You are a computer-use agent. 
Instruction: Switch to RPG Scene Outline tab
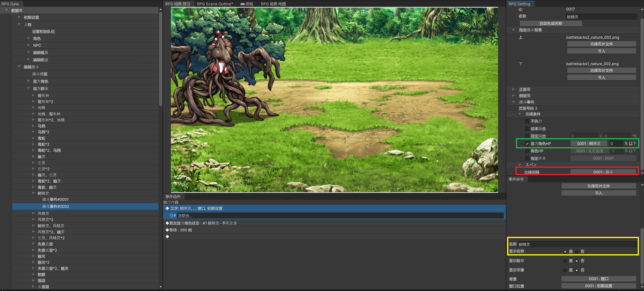pyautogui.click(x=215, y=4)
